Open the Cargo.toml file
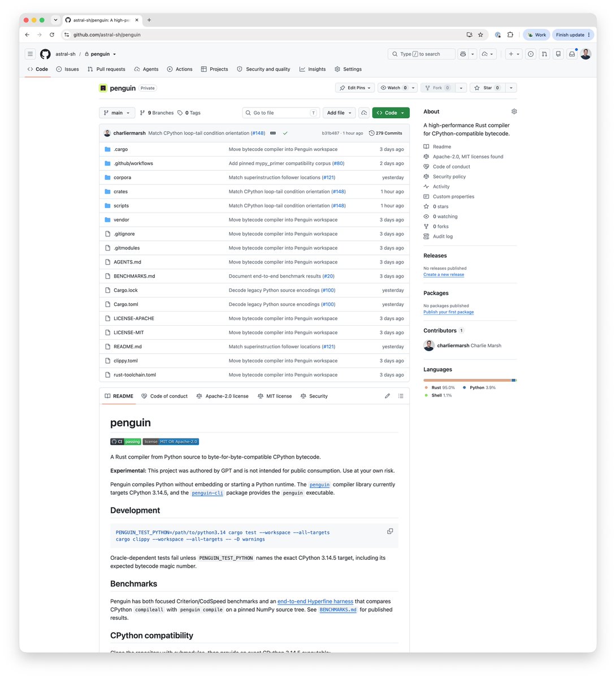The width and height of the screenshot is (616, 678). [126, 304]
